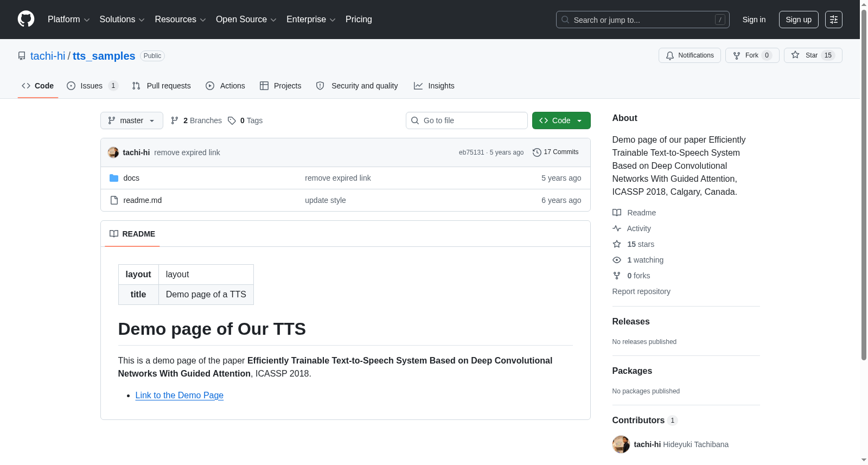
Task: Open the master branch selector dropdown
Action: 132,120
